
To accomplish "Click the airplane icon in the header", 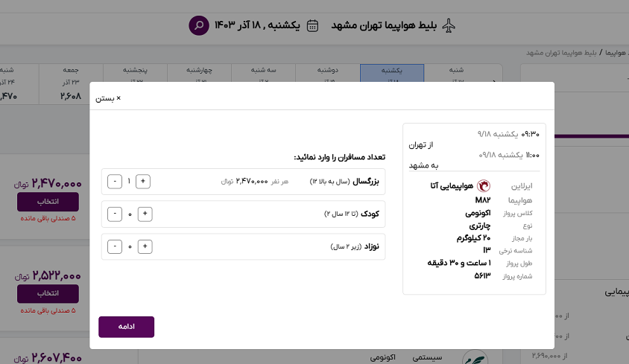I will (449, 25).
